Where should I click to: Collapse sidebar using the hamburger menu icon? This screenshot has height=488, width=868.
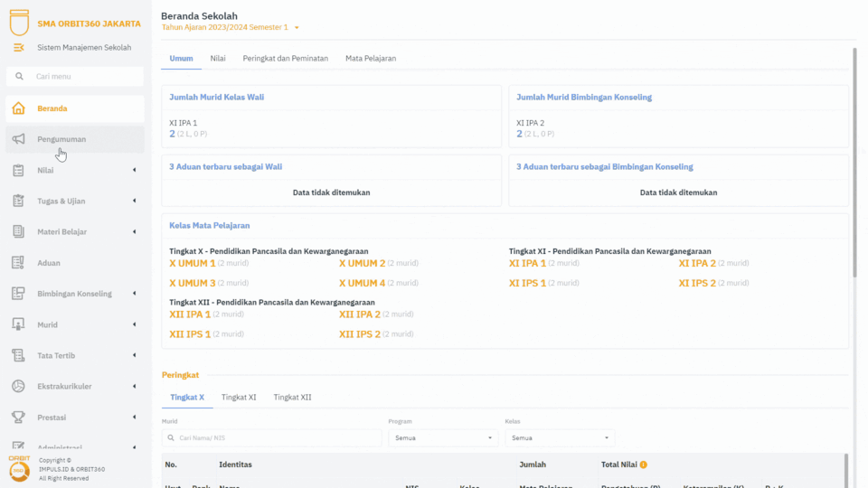[x=19, y=47]
